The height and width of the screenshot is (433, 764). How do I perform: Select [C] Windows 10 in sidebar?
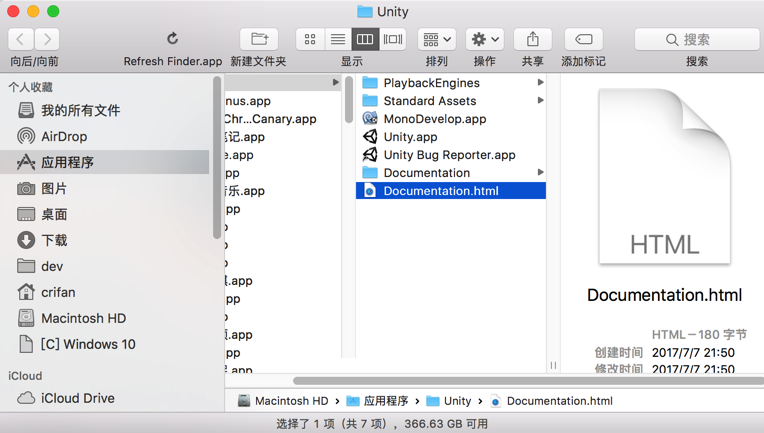[x=105, y=344]
